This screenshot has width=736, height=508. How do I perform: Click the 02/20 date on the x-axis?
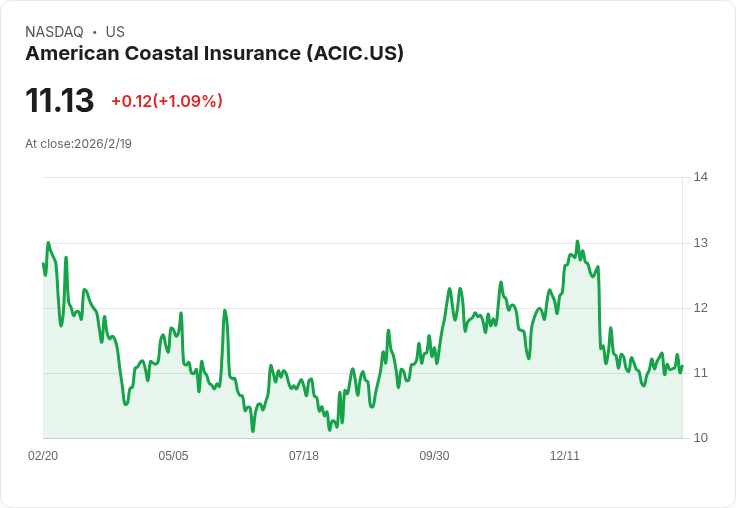(43, 456)
